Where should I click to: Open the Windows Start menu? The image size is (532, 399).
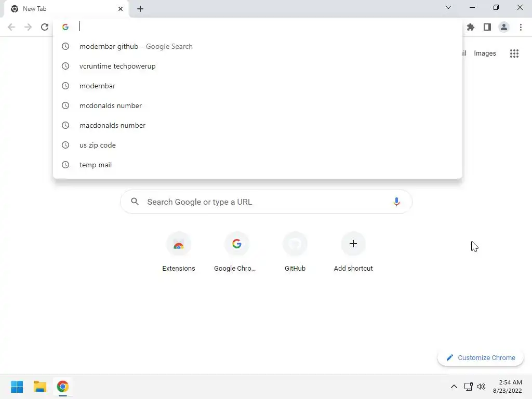pos(17,387)
